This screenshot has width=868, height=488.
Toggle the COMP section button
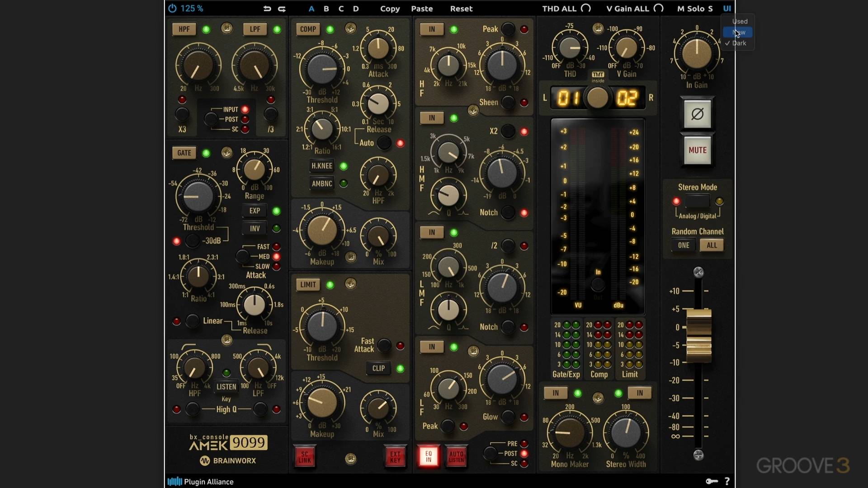pos(308,29)
